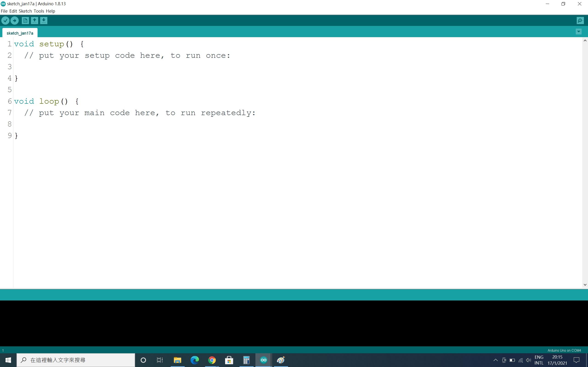This screenshot has height=367, width=588.
Task: Create a new sketch with toolbar icon
Action: point(25,21)
